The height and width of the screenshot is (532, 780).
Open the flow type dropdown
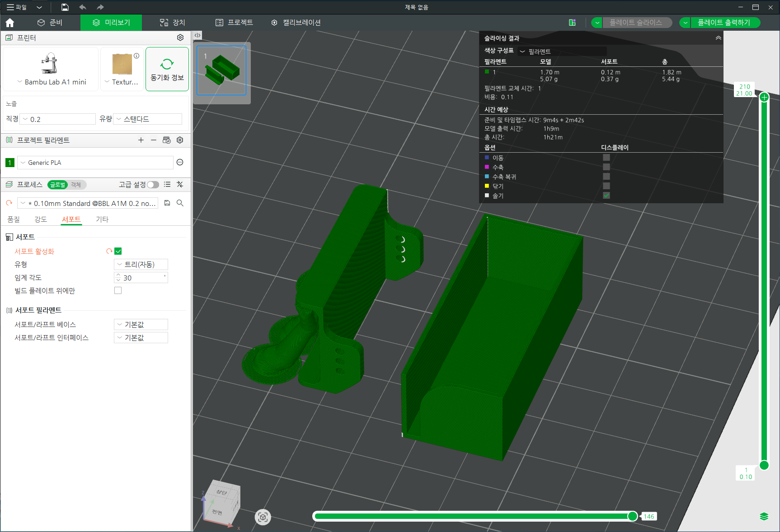click(148, 119)
